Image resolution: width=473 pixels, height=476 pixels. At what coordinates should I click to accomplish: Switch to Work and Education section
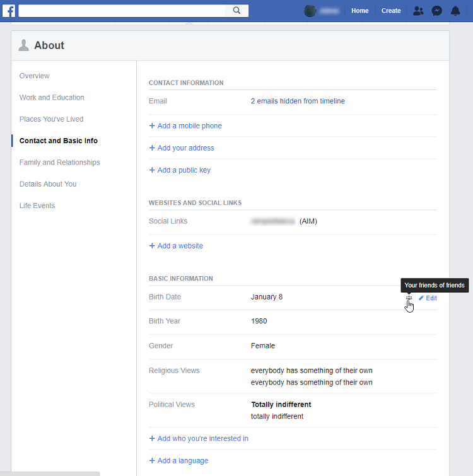(x=52, y=98)
